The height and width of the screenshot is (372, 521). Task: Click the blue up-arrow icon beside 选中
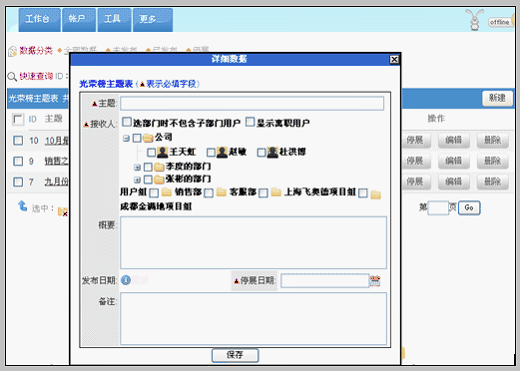tap(23, 206)
